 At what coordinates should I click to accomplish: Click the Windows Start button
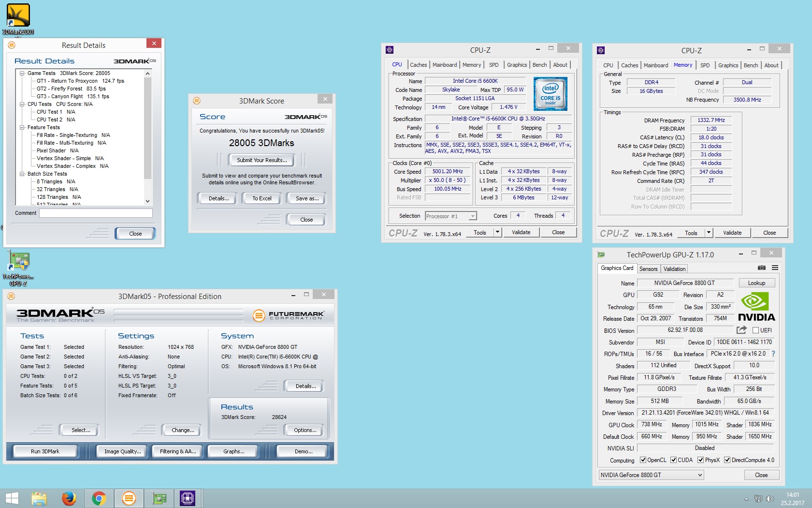pos(12,498)
